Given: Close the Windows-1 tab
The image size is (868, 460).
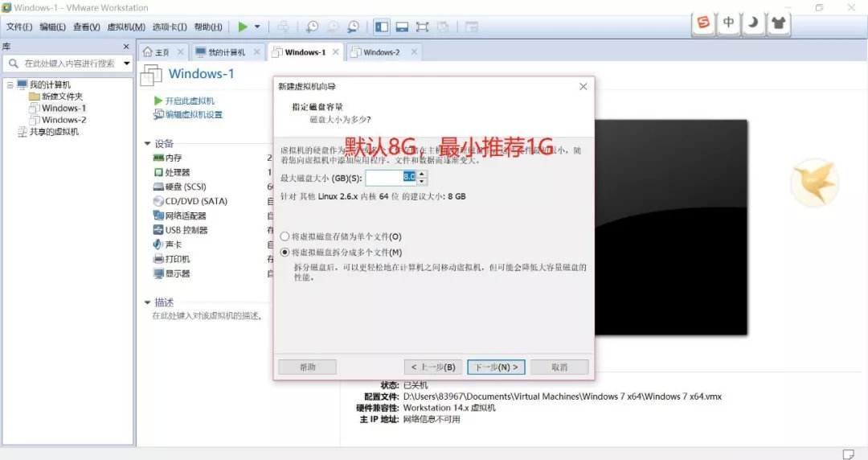Looking at the screenshot, I should 335,51.
